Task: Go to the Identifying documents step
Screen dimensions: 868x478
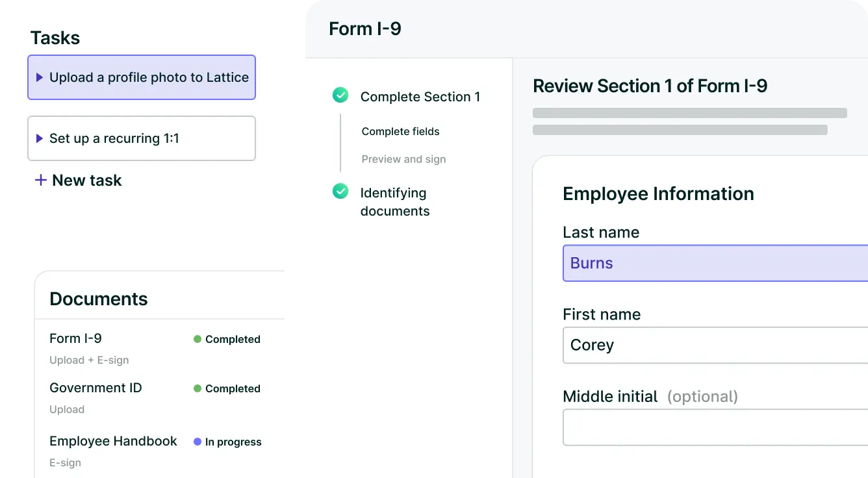Action: point(394,202)
